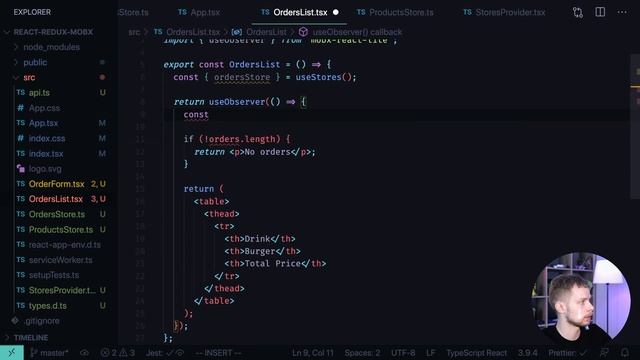Click the feedback icon in status bar
Image resolution: width=640 pixels, height=360 pixels.
coord(604,353)
